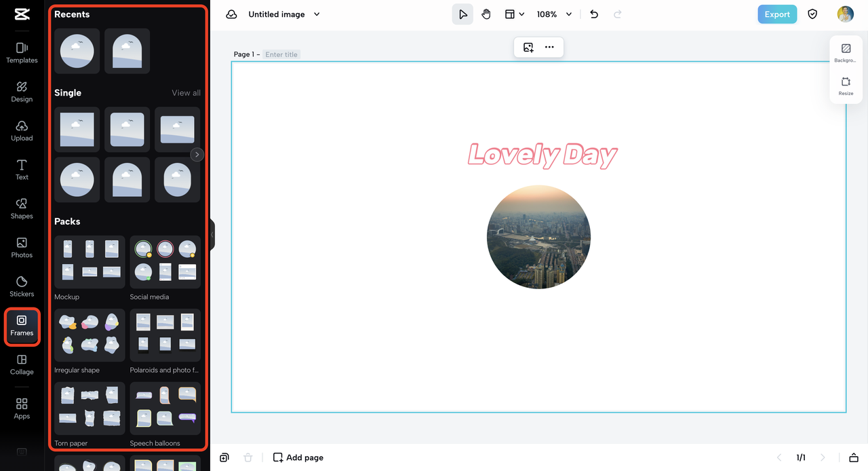This screenshot has width=868, height=471.
Task: Click the delete page trash icon
Action: tap(248, 457)
